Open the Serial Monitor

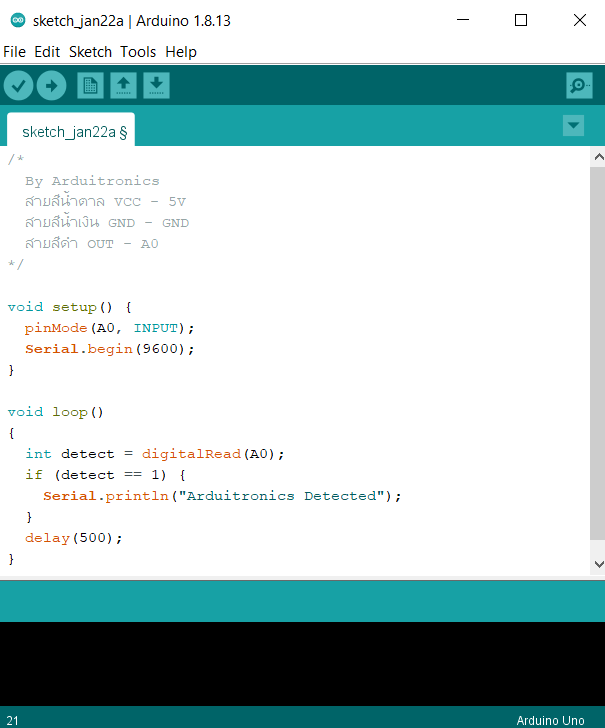[x=579, y=85]
